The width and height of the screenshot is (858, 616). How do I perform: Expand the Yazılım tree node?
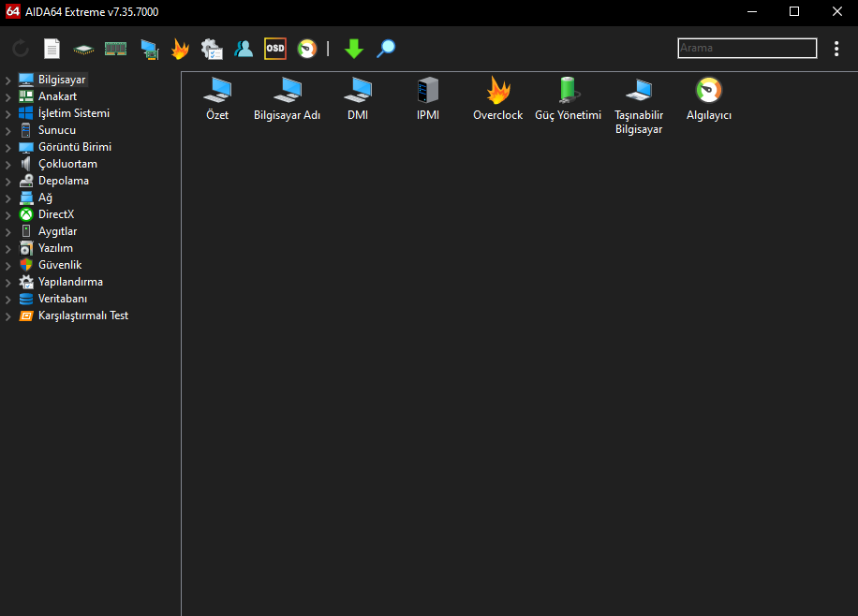(x=8, y=249)
